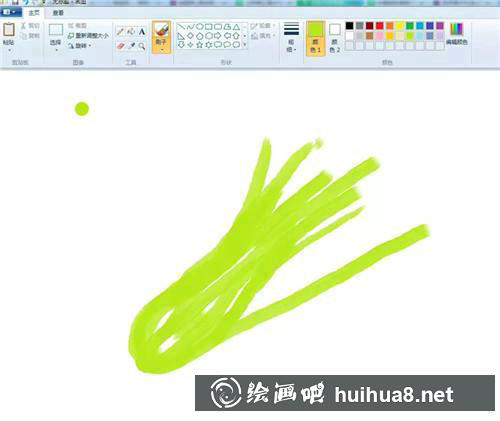This screenshot has height=421, width=500.
Task: Click the Resize button in Image group
Action: click(88, 36)
